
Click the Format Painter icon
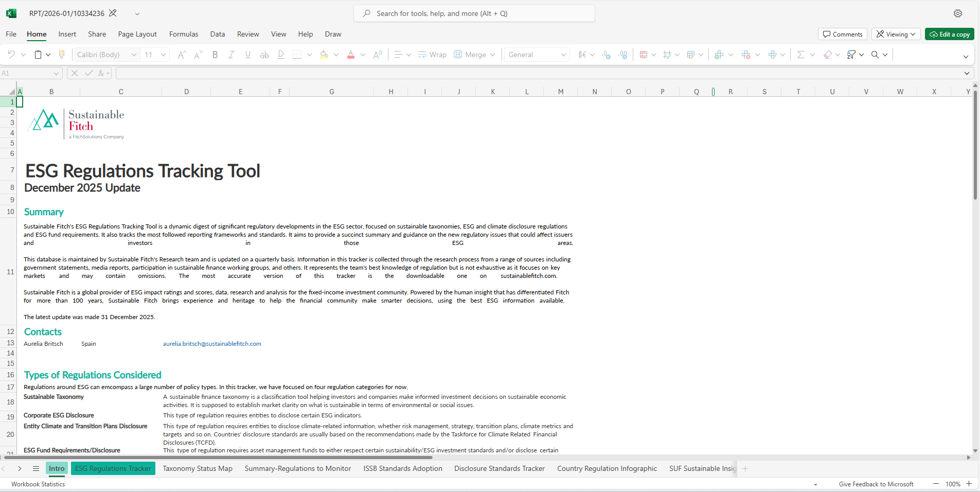pos(62,55)
